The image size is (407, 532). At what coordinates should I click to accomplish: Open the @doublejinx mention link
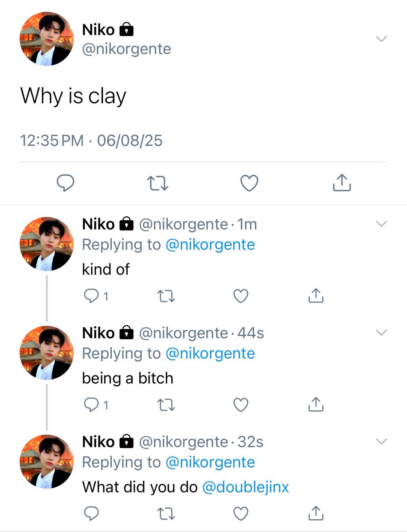pos(246,487)
